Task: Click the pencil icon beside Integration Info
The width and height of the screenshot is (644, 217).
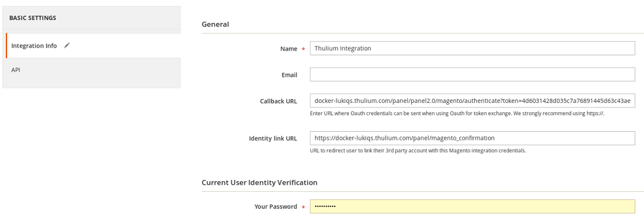Action: point(67,46)
